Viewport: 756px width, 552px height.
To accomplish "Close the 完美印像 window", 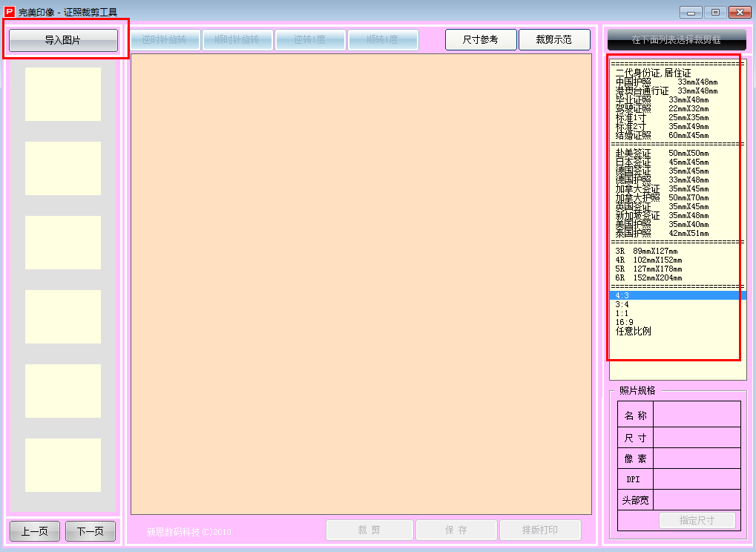I will tap(740, 12).
